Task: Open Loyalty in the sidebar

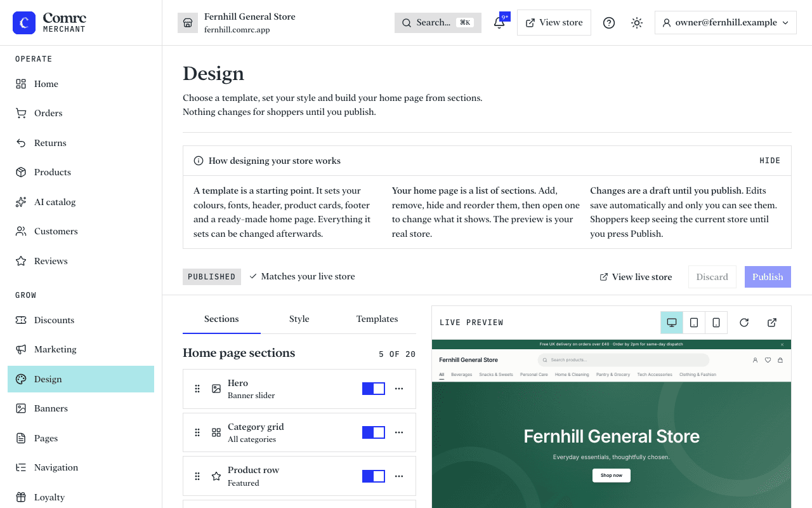Action: (x=81, y=497)
